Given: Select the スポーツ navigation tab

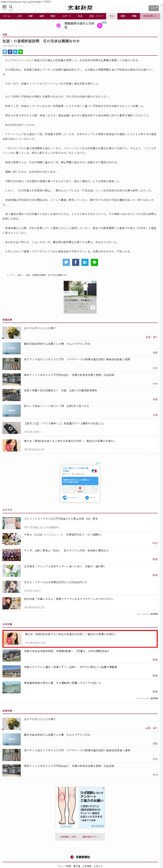Looking at the screenshot, I should [x=67, y=16].
